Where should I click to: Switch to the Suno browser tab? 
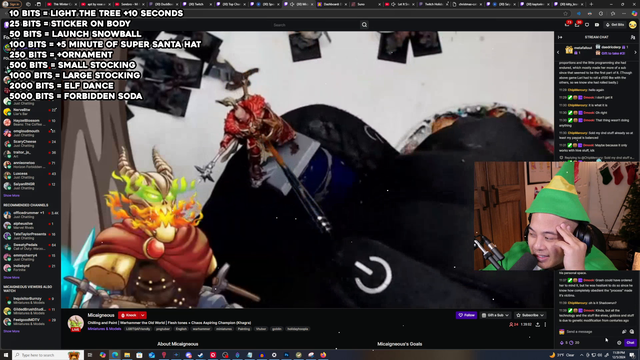pos(365,4)
